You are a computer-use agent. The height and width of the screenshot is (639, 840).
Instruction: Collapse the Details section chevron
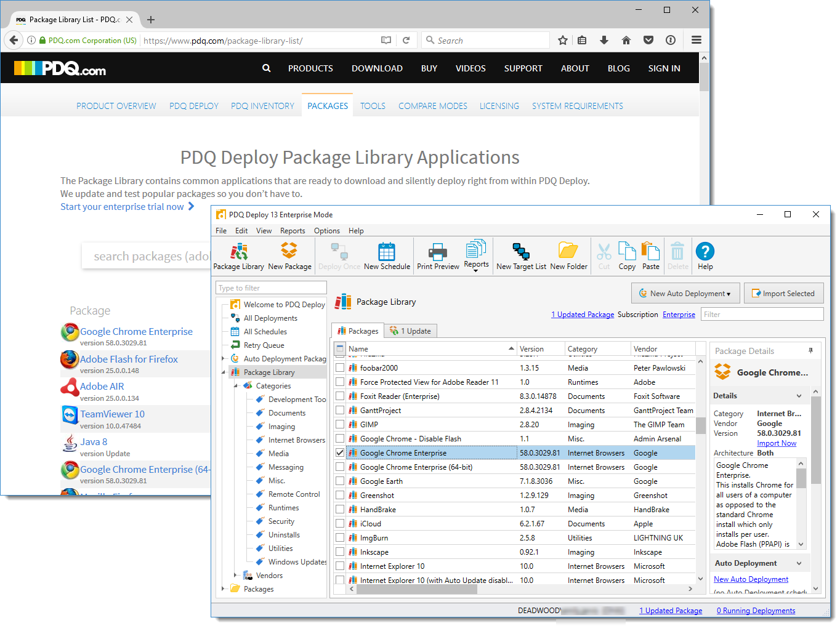coord(799,396)
